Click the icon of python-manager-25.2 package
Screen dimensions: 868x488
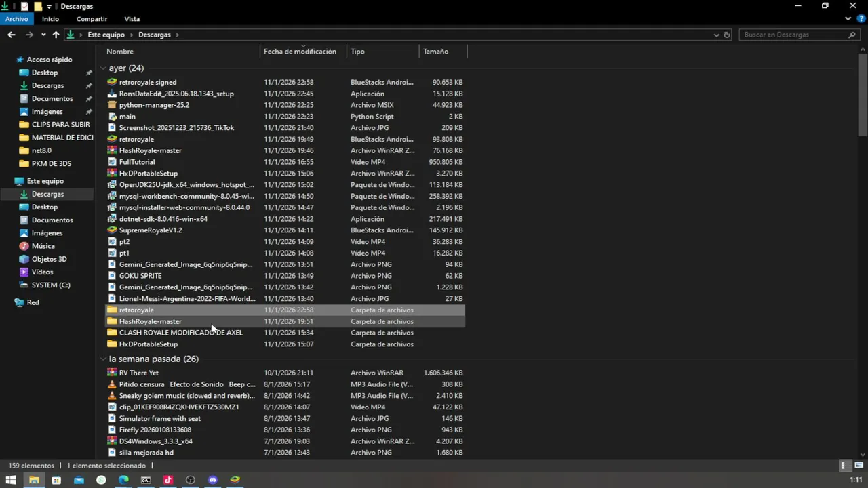113,105
